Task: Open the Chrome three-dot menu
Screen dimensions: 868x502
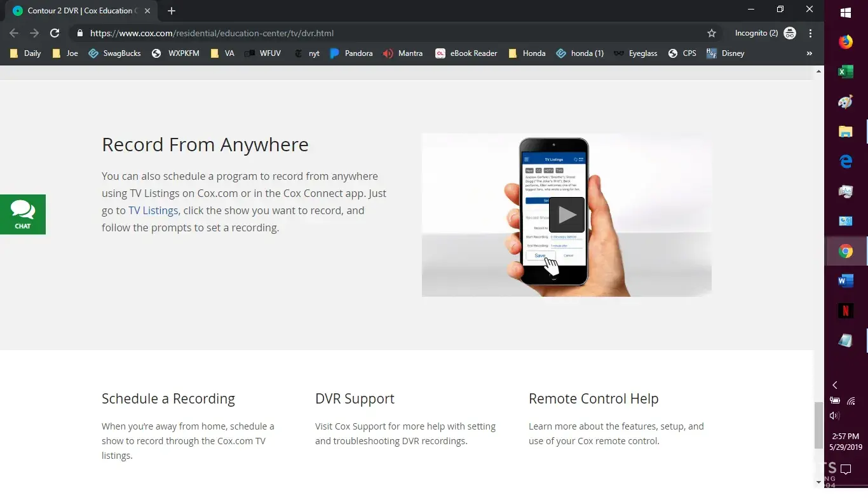Action: (810, 33)
